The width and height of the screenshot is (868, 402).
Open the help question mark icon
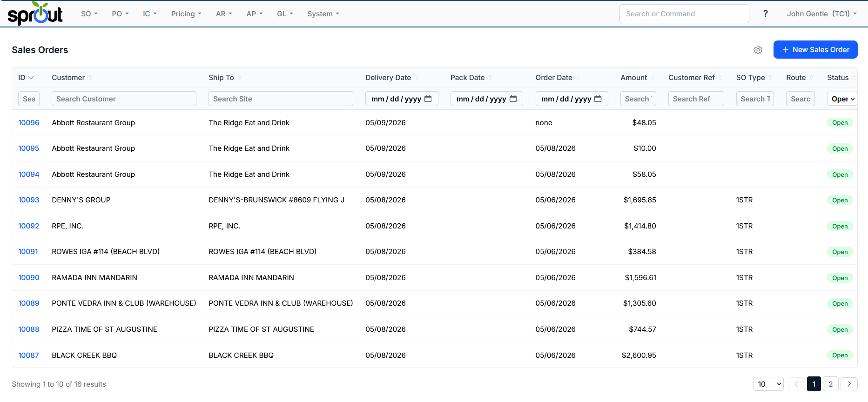(x=766, y=14)
